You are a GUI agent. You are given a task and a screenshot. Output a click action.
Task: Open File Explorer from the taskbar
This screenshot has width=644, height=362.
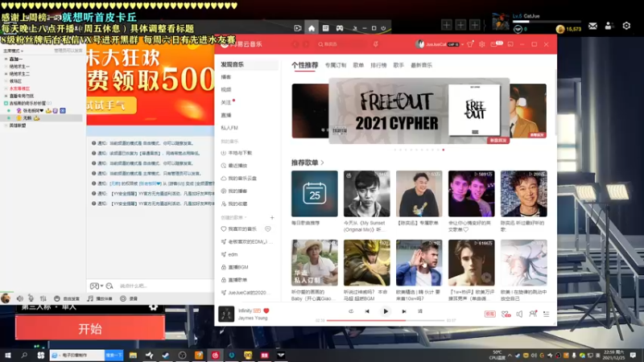tap(133, 356)
